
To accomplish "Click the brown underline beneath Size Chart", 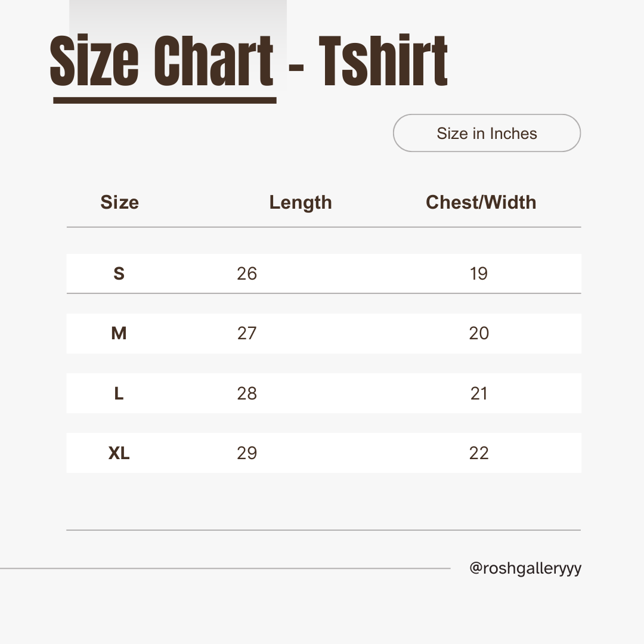I will click(x=165, y=100).
